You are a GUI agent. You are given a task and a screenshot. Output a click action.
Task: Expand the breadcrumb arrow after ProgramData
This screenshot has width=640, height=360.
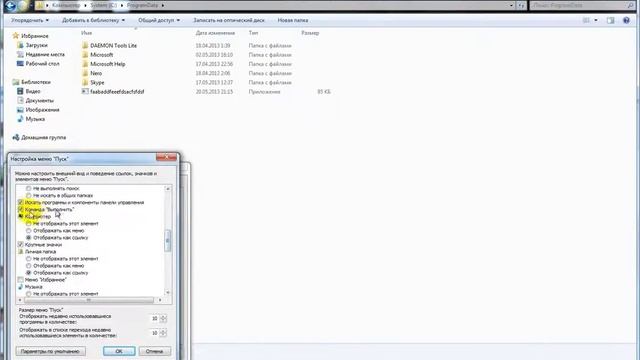pyautogui.click(x=162, y=5)
